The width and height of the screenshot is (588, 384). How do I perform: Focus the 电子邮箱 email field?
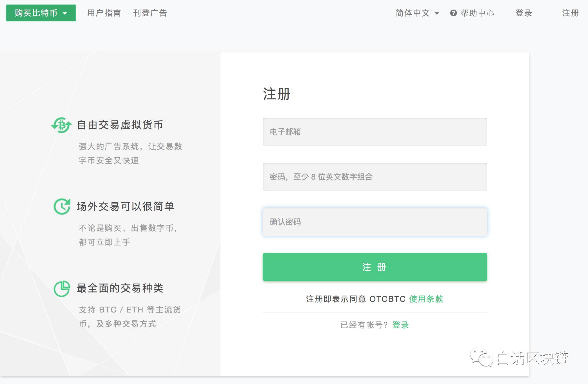(375, 132)
